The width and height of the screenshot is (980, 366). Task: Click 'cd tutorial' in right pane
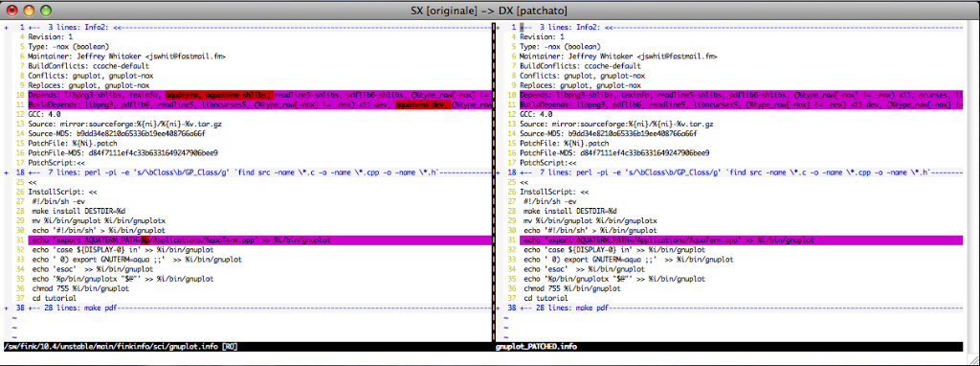click(x=545, y=298)
